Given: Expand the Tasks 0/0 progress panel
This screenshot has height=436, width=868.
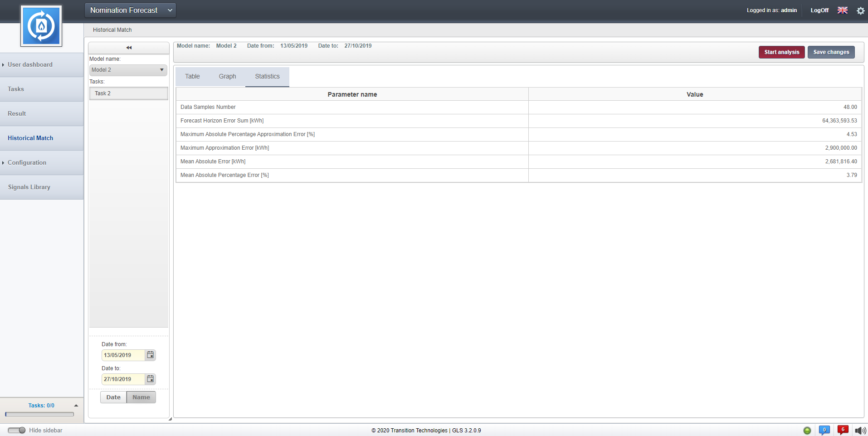Looking at the screenshot, I should pos(76,406).
